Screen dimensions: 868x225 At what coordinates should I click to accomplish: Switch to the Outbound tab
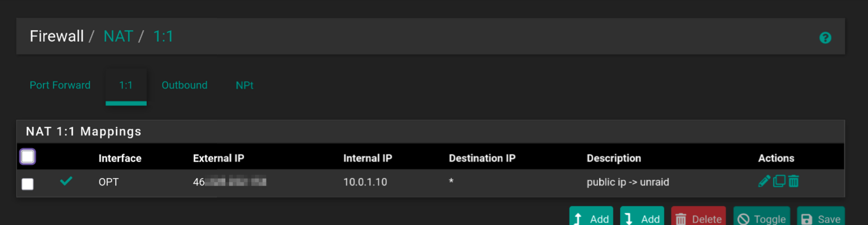[184, 85]
